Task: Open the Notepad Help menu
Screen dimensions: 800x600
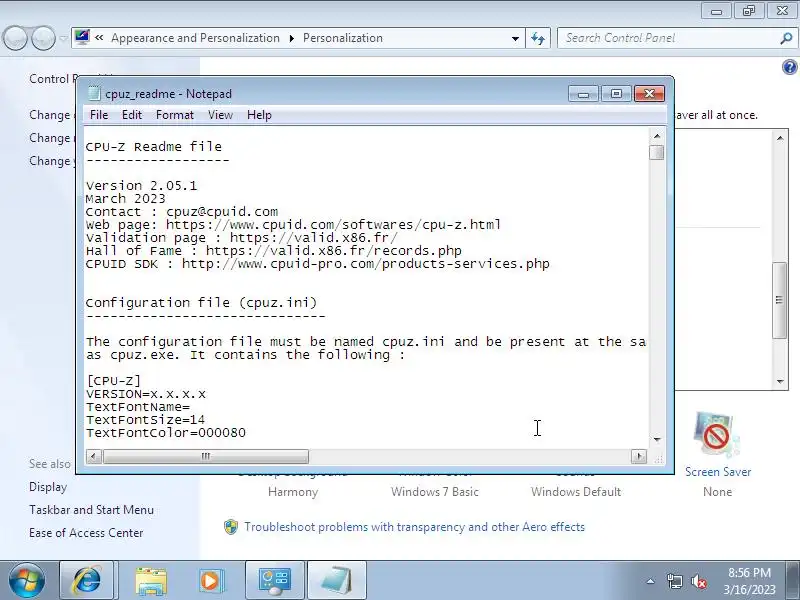Action: coord(259,115)
